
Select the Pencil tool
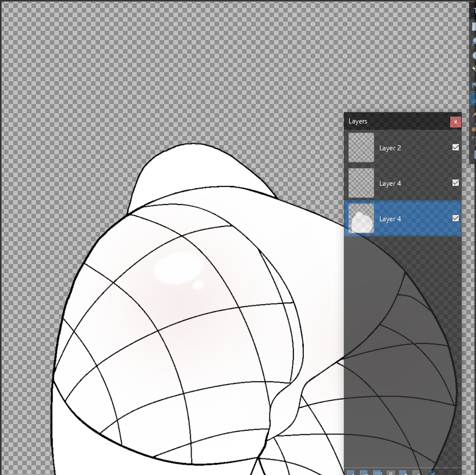pos(474,114)
